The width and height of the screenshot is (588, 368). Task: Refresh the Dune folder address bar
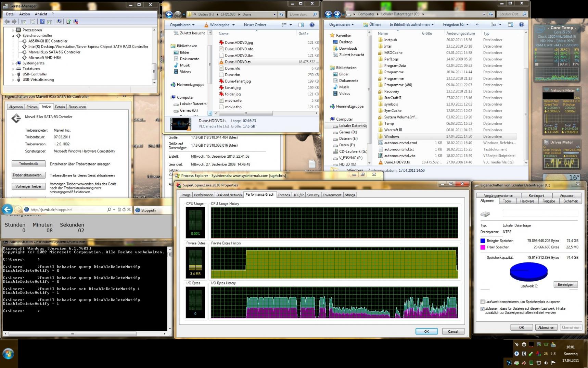281,14
